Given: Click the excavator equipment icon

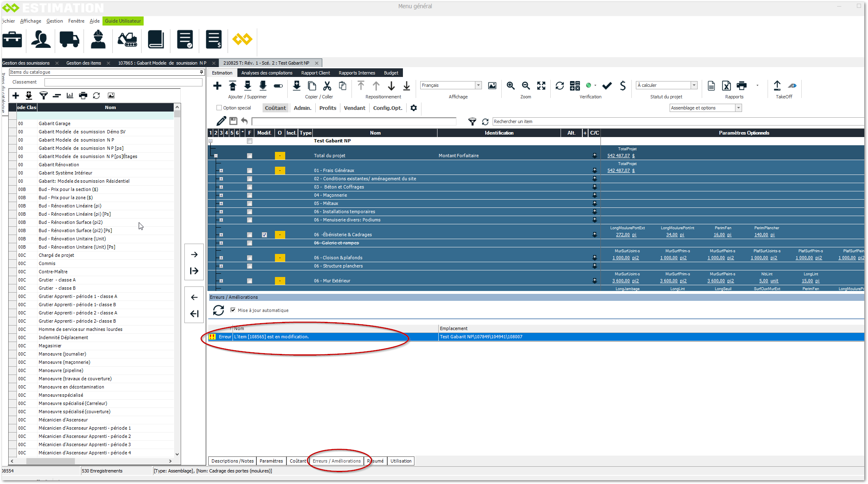Looking at the screenshot, I should pos(127,40).
